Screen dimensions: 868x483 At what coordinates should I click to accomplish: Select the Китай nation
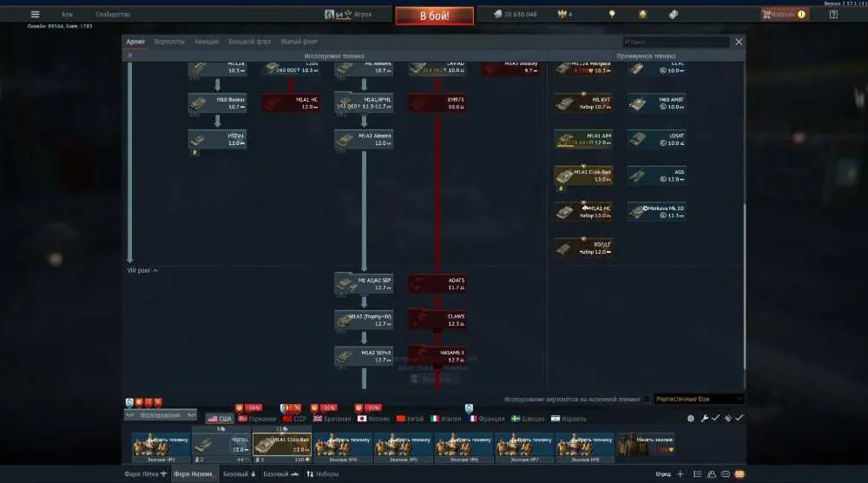[411, 419]
